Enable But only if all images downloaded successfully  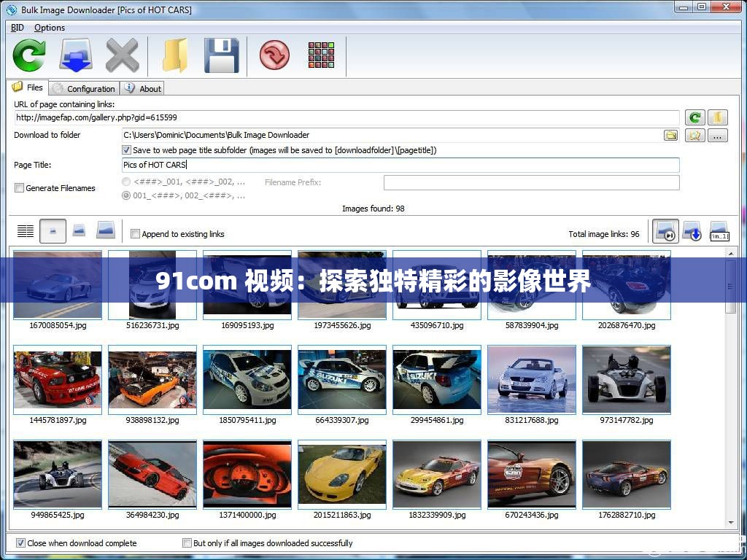click(x=187, y=542)
